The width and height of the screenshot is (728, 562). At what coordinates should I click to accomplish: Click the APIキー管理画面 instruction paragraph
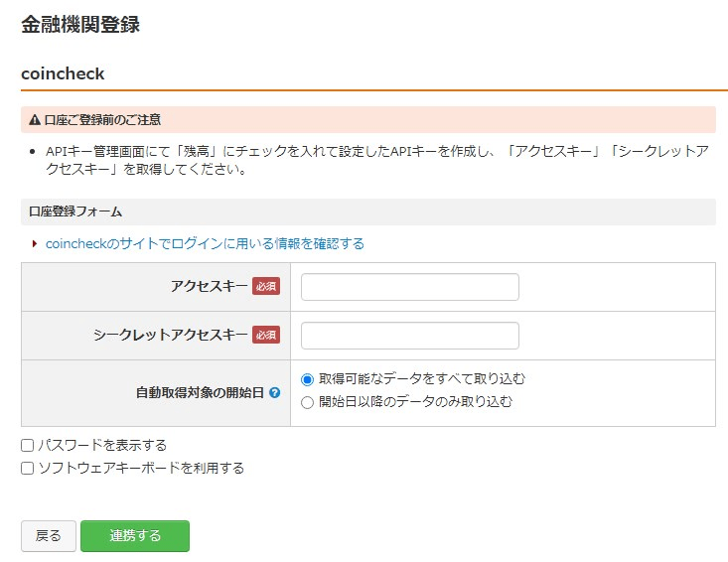377,160
